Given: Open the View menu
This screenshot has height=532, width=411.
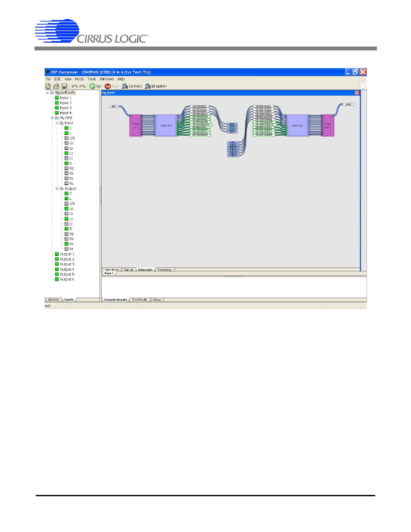Looking at the screenshot, I should pos(68,79).
